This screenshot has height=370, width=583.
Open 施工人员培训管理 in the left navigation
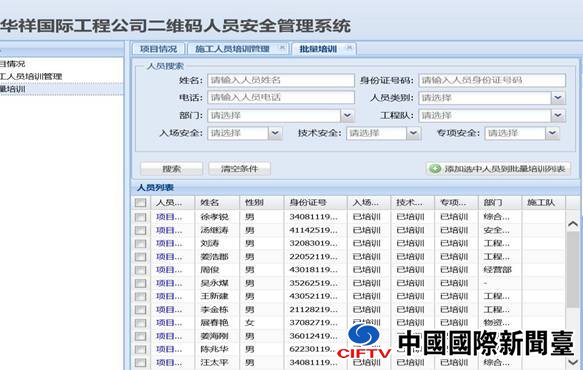(31, 77)
